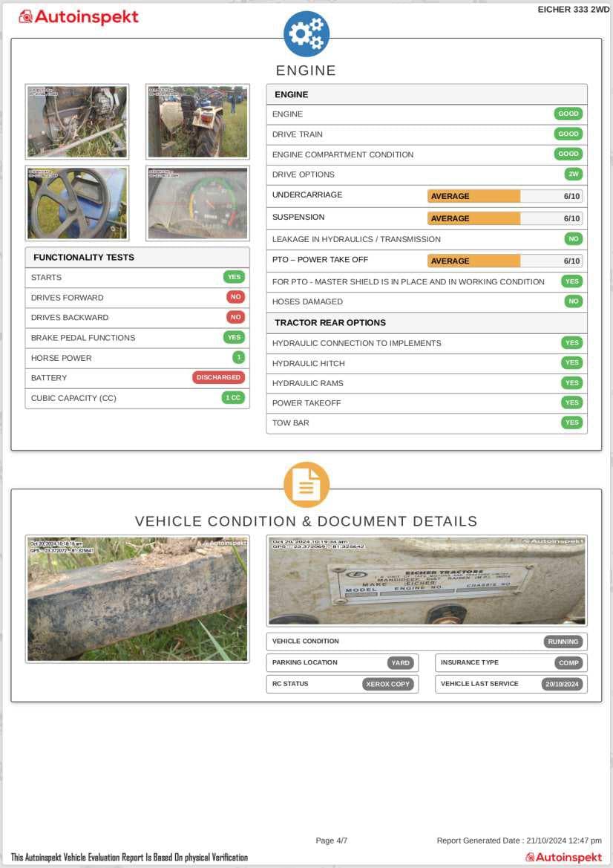
Task: Click the YARD parking location badge
Action: (401, 662)
